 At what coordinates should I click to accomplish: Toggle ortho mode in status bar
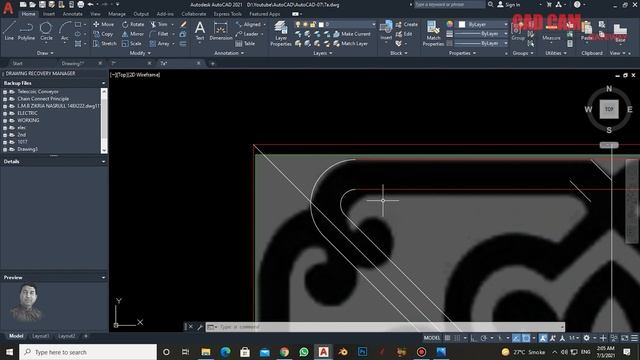coord(473,338)
